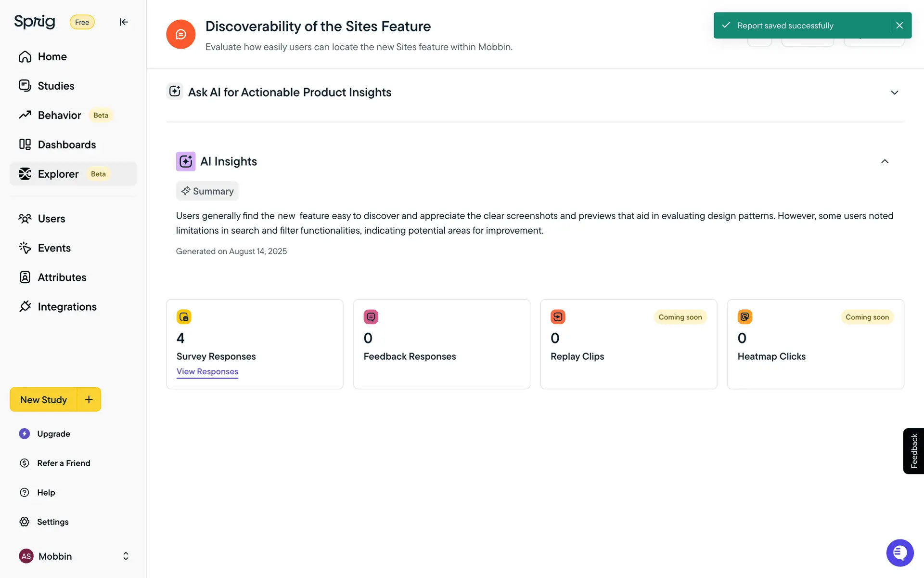Go to Studies in sidebar
Screen dimensions: 924x578
pos(56,86)
